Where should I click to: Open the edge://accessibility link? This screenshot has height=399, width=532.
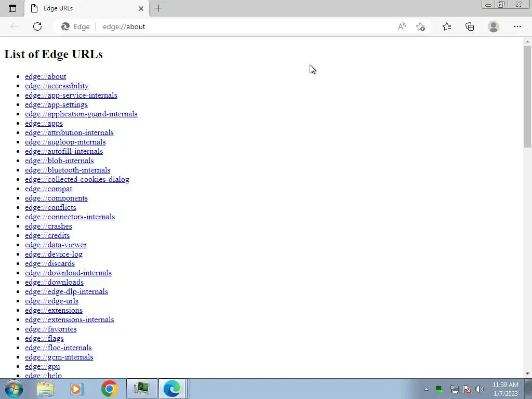(x=57, y=86)
